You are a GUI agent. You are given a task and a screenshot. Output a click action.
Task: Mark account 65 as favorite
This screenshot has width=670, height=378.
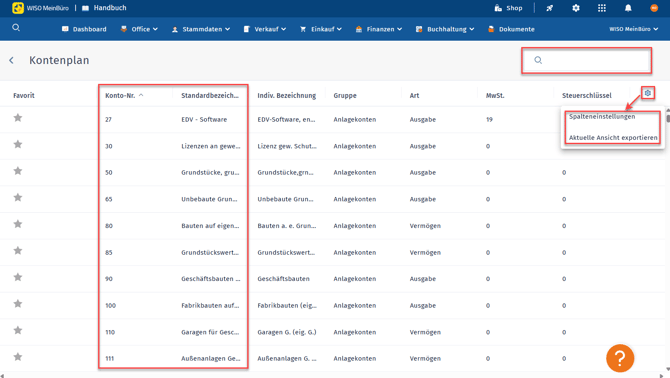coord(18,197)
